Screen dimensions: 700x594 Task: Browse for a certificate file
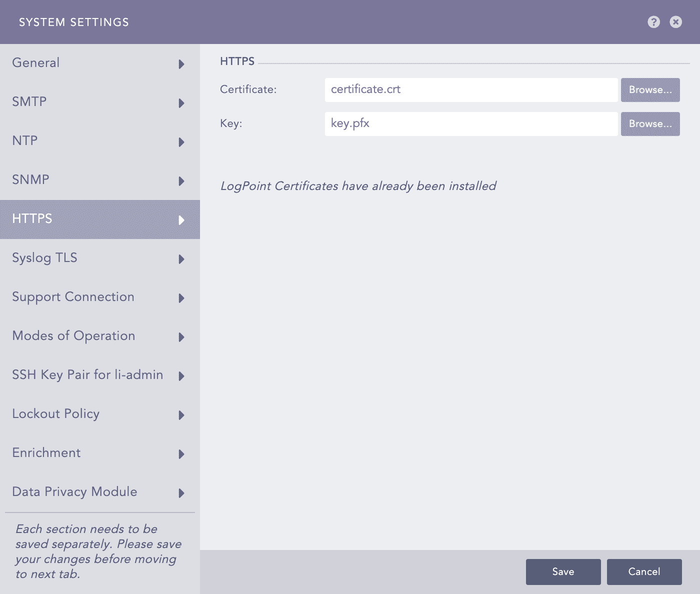point(650,90)
